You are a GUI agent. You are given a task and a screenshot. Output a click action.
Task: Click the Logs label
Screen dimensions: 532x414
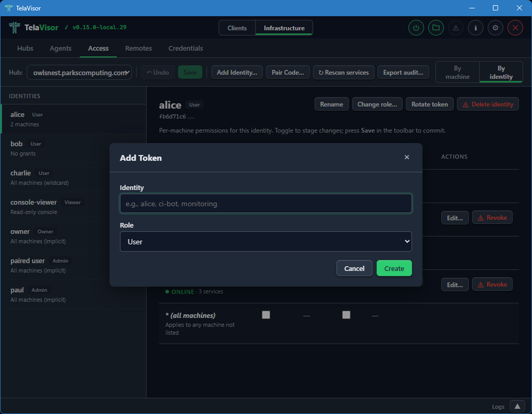(498, 407)
